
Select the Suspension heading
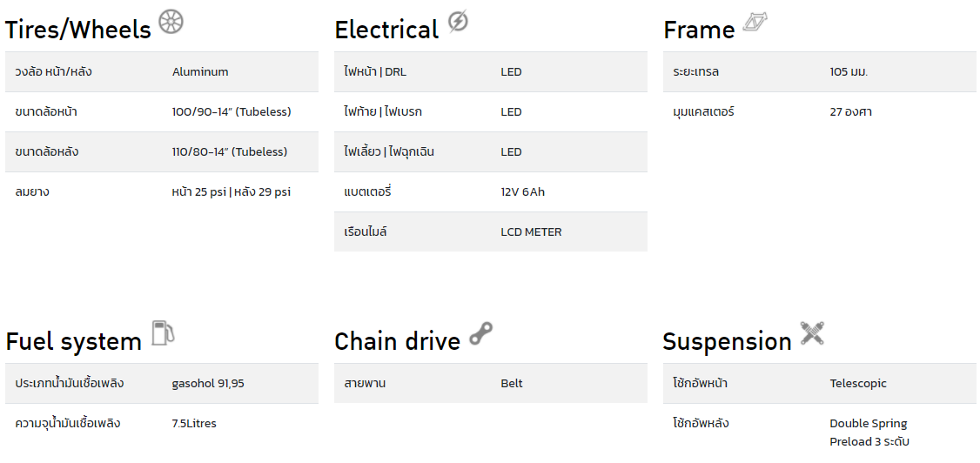(x=727, y=342)
